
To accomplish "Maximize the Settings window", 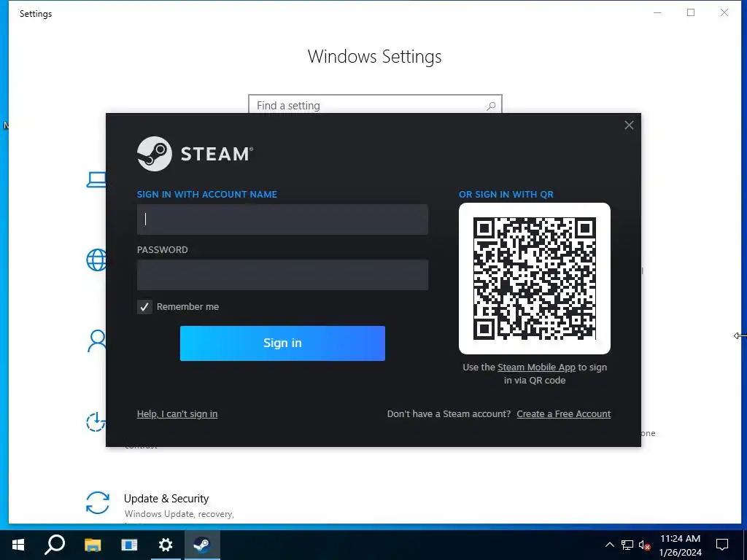I will point(691,13).
